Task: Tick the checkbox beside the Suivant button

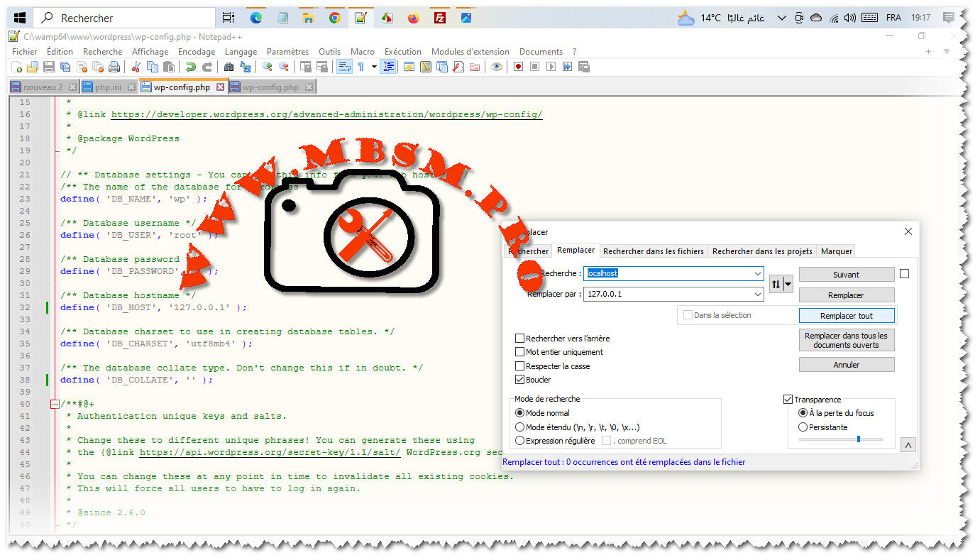Action: 904,274
